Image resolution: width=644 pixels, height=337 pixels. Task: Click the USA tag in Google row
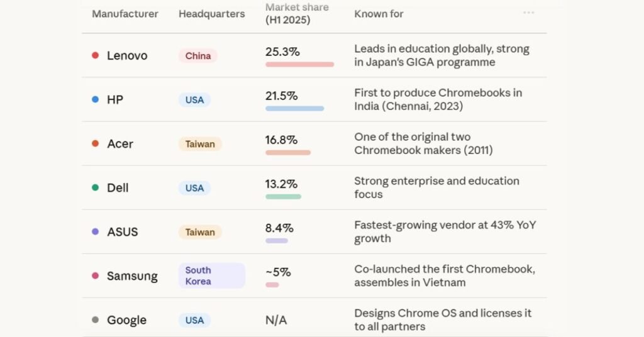click(194, 320)
